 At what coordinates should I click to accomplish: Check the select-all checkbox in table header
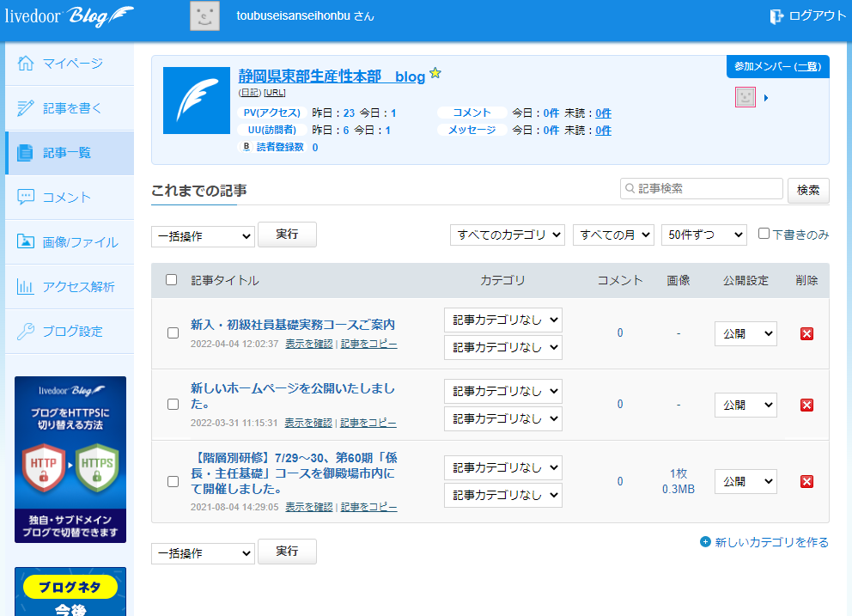[172, 280]
